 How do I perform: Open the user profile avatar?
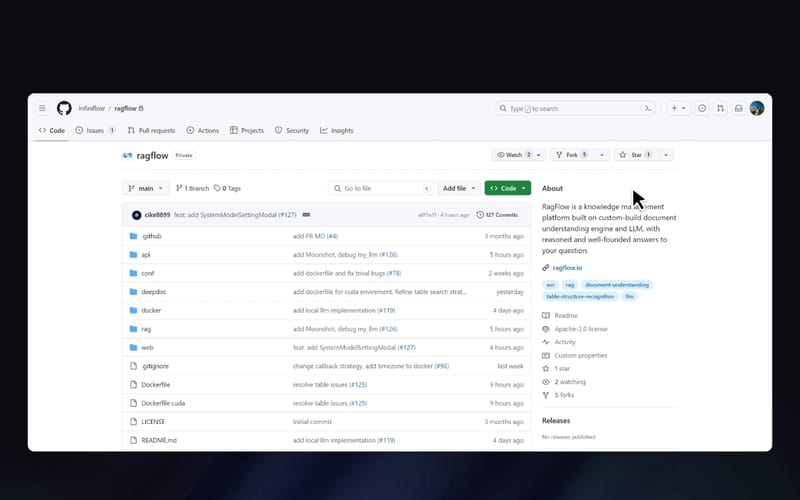coord(757,108)
